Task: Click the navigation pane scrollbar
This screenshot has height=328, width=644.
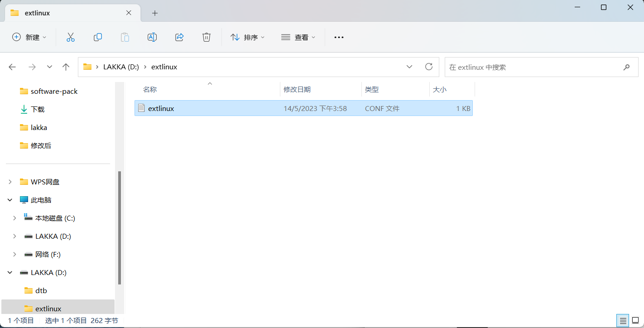Action: pyautogui.click(x=120, y=227)
